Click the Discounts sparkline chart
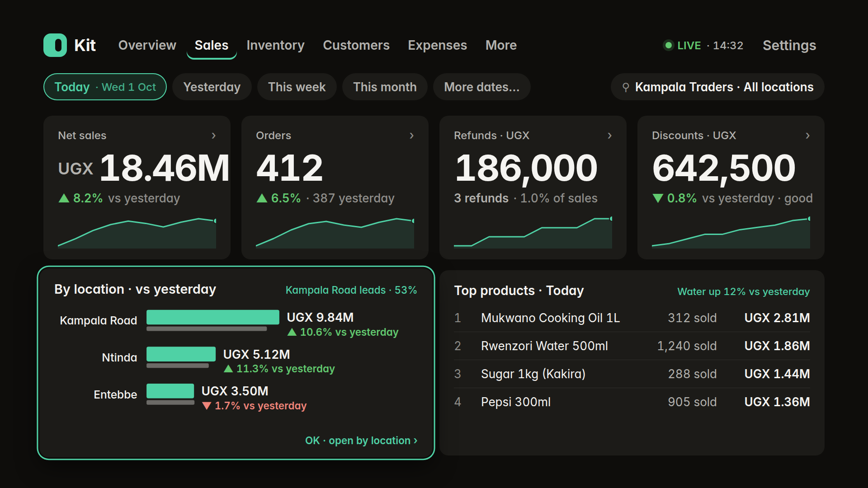The width and height of the screenshot is (868, 488). (x=731, y=232)
